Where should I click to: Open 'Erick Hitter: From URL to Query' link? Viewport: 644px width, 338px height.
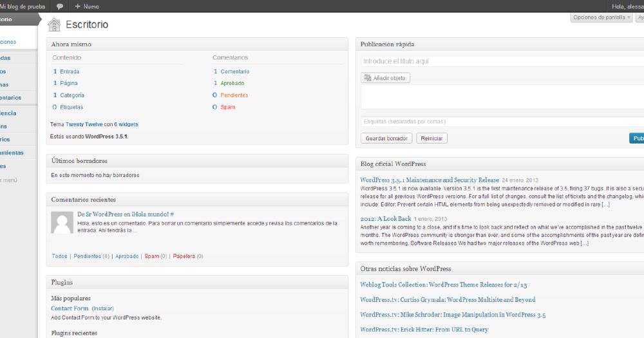pyautogui.click(x=424, y=330)
